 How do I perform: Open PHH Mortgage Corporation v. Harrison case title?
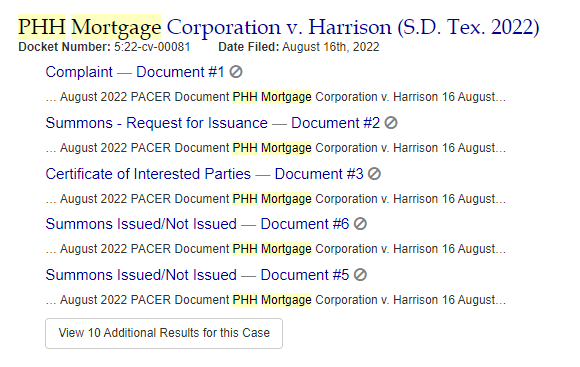tap(279, 27)
